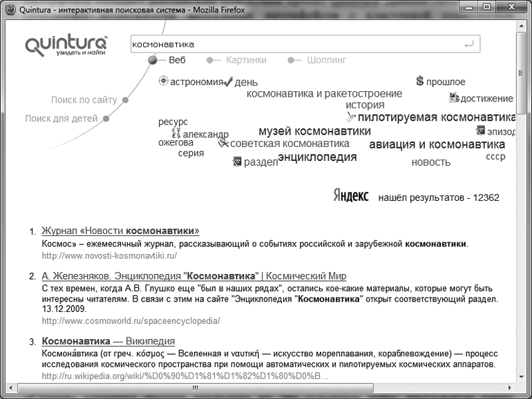Click the Quintura logo
This screenshot has height=399, width=532.
click(x=66, y=46)
